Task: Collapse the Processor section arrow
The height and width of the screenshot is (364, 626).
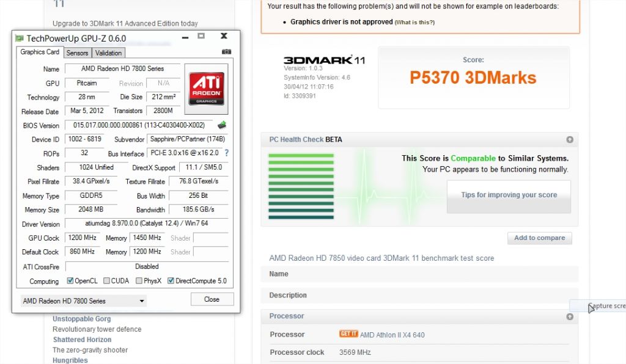Action: [x=570, y=316]
